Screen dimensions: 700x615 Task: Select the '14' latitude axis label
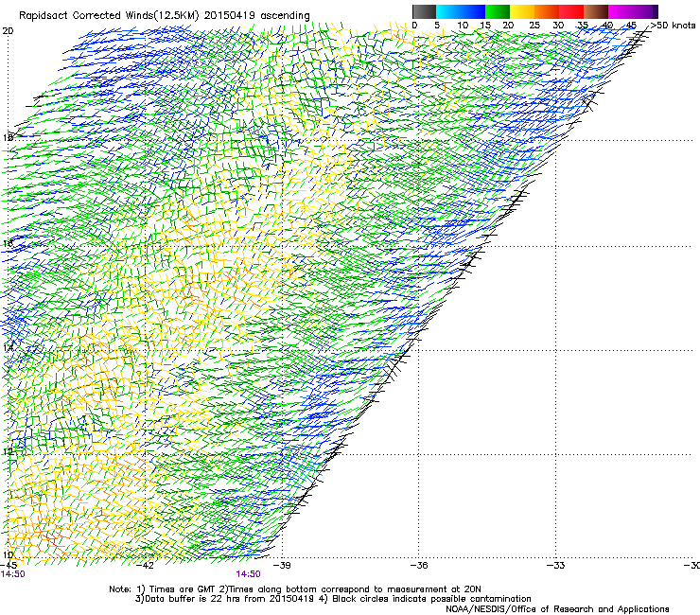click(x=8, y=347)
